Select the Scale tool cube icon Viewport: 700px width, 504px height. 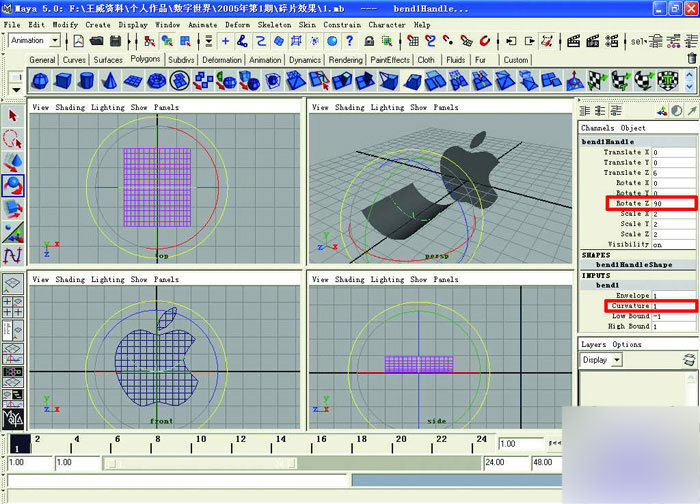coord(12,209)
